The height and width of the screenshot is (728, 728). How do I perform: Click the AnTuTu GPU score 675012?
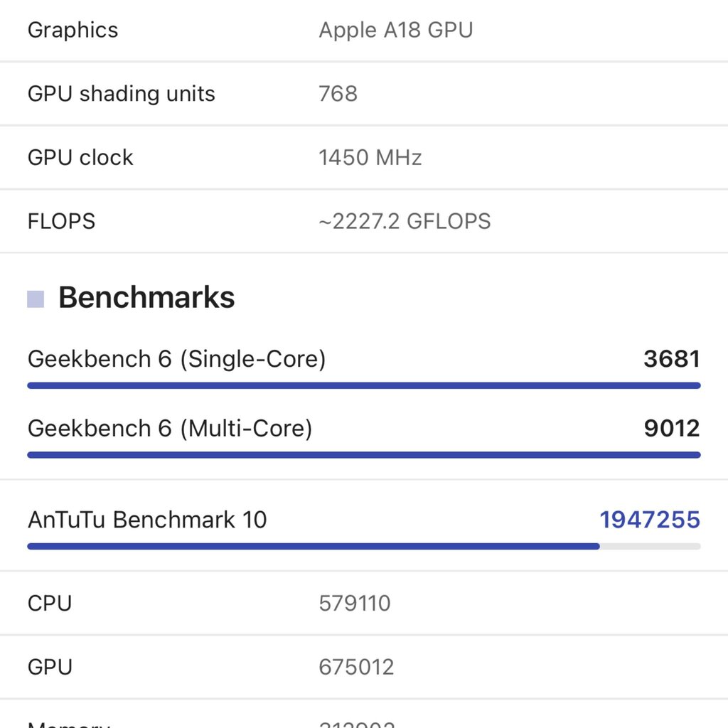pyautogui.click(x=356, y=667)
